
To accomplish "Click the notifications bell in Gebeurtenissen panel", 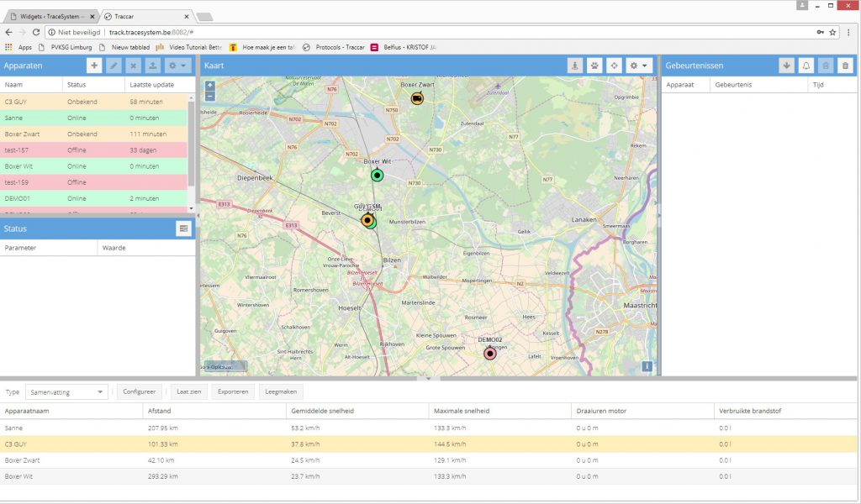I will tap(806, 66).
